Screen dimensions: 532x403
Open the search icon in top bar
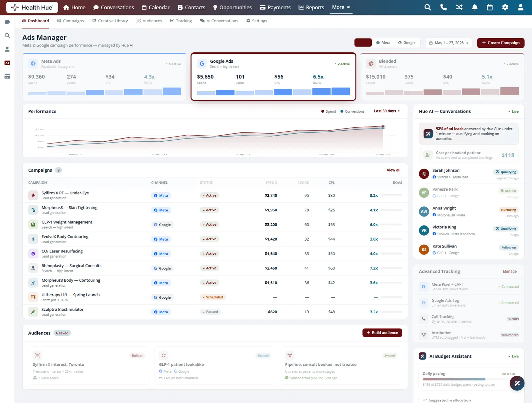(428, 7)
